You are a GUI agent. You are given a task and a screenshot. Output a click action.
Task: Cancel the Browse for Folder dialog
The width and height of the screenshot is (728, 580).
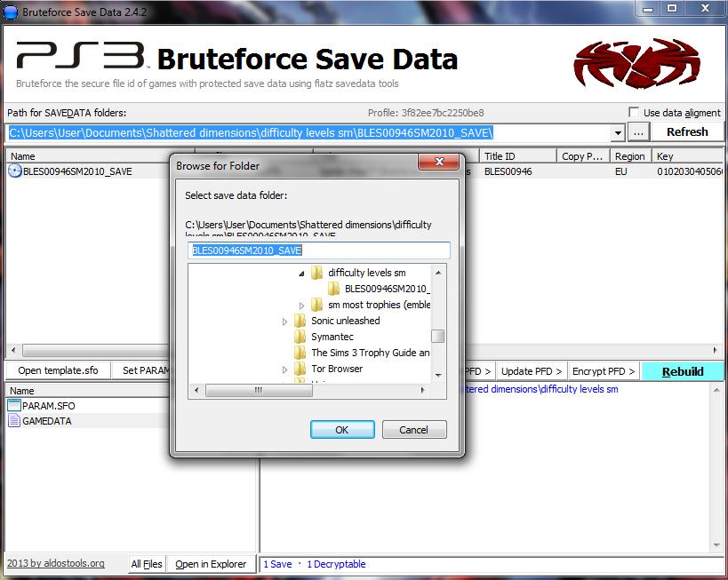coord(414,430)
